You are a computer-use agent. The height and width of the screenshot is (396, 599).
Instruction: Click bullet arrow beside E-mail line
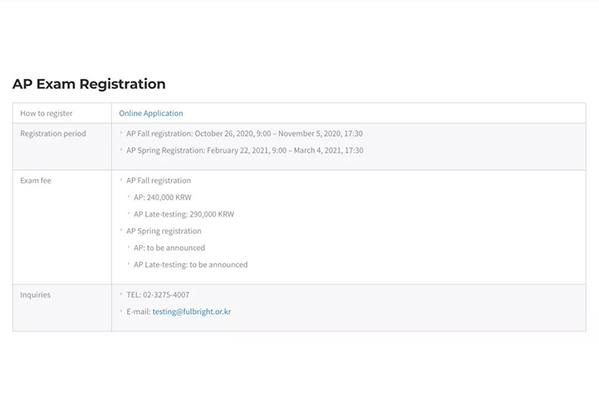(x=121, y=311)
